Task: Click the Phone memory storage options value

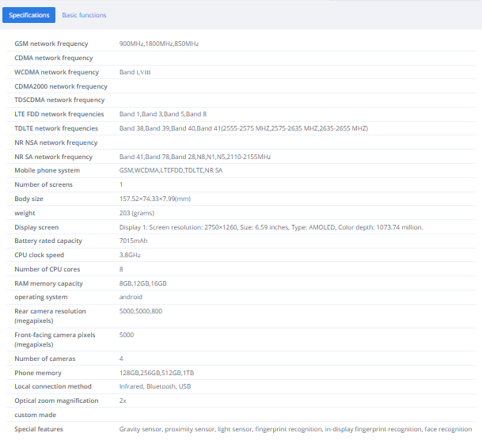Action: pos(157,373)
